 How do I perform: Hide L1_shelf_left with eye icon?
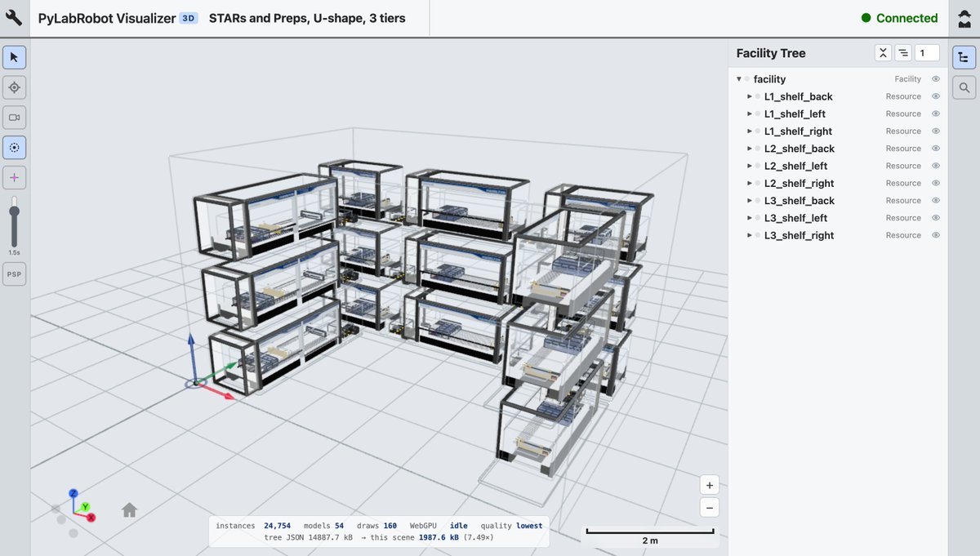tap(936, 113)
